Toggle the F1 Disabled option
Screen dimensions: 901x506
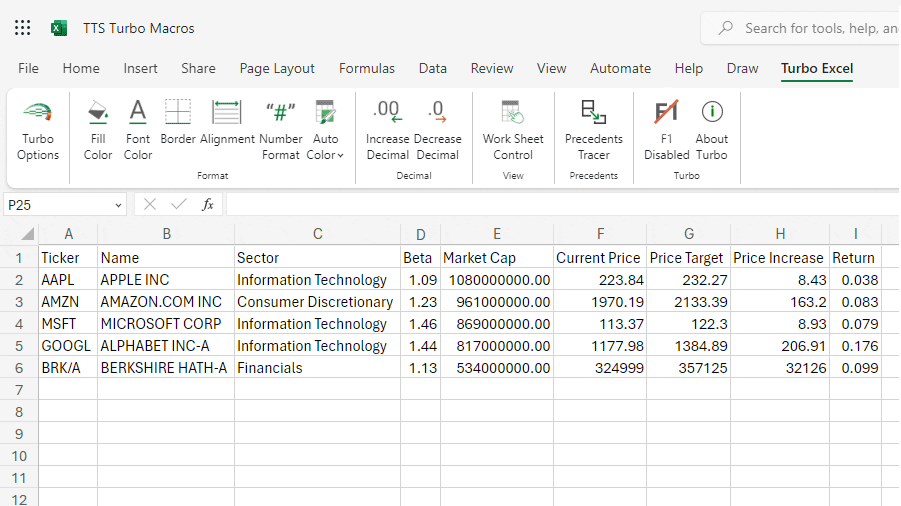(x=666, y=130)
